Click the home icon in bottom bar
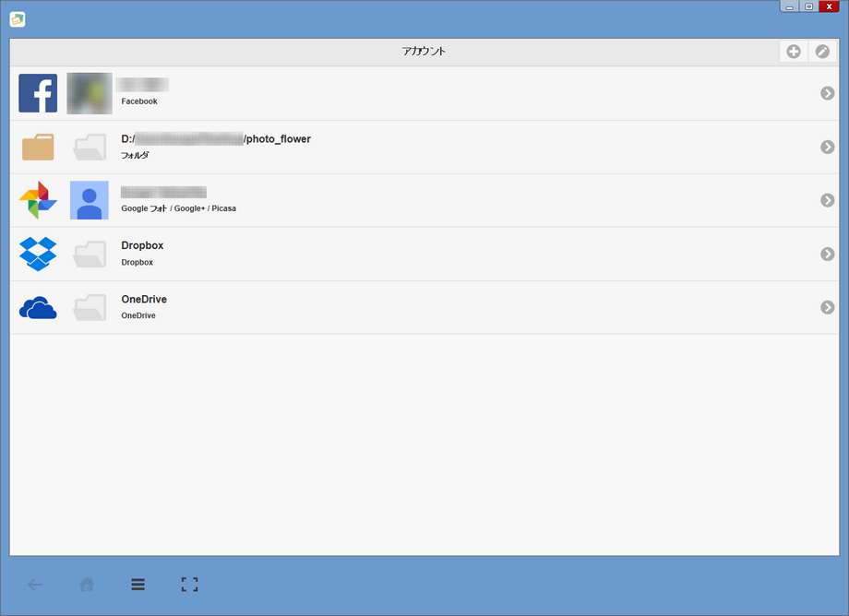Viewport: 849px width, 616px height. point(87,584)
